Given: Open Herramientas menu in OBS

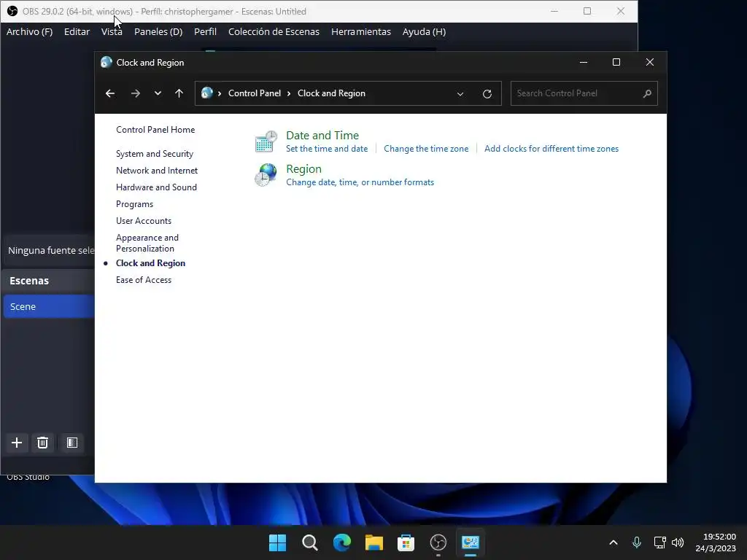Looking at the screenshot, I should 360,31.
